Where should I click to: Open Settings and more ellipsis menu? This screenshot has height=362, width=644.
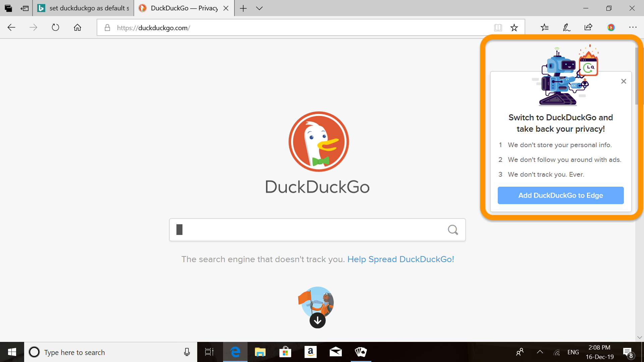click(633, 27)
